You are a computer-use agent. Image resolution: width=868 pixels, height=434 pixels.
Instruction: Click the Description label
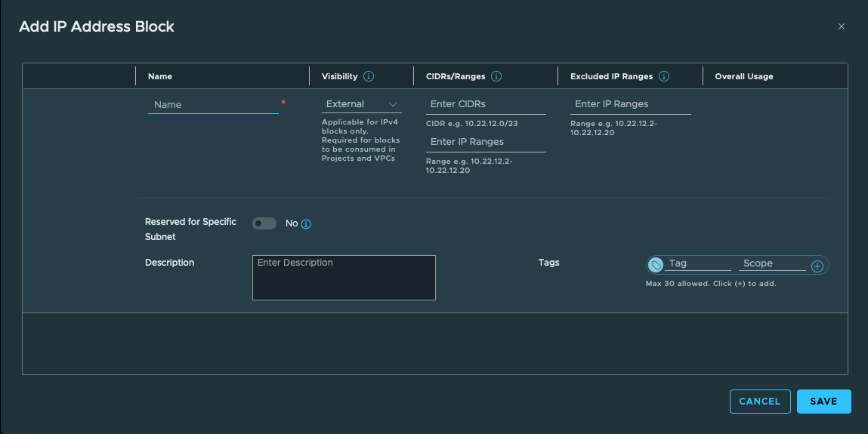coord(169,263)
